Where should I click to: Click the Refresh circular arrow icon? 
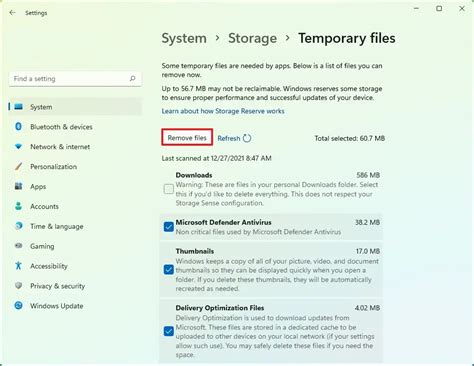247,138
